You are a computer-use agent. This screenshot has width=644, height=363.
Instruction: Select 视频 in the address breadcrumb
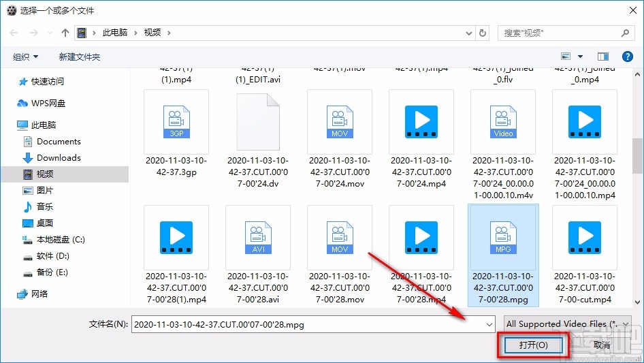[152, 33]
